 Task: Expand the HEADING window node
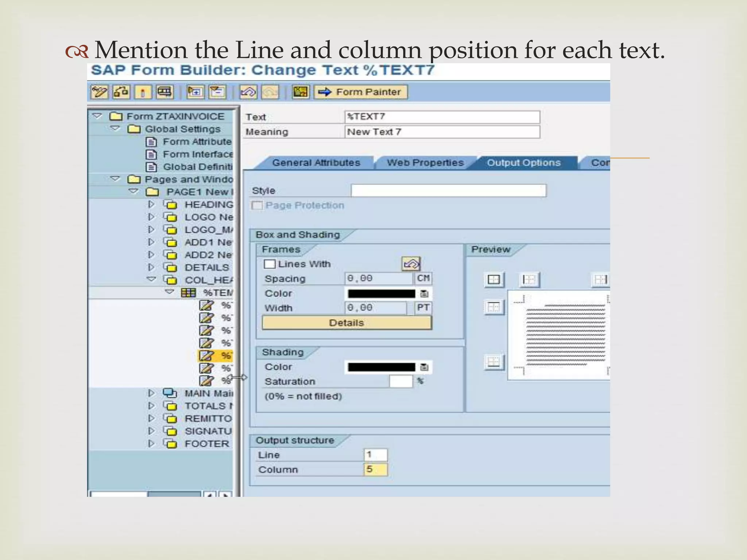(151, 205)
